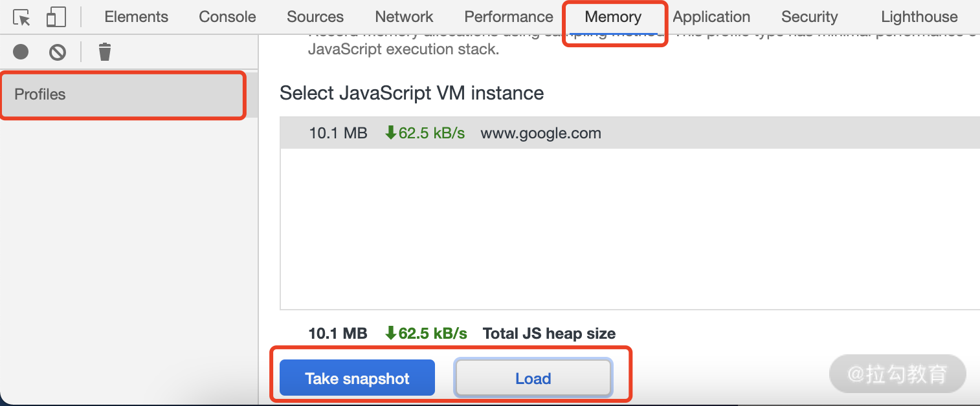This screenshot has height=406, width=980.
Task: Open the Elements tab
Action: point(136,17)
